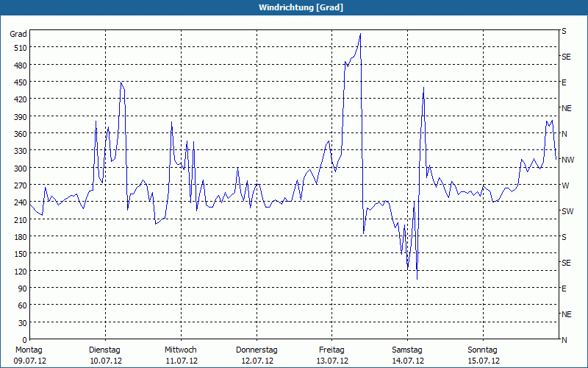Click the date 13.07.12
Screen dimensions: 588x368
coord(333,361)
